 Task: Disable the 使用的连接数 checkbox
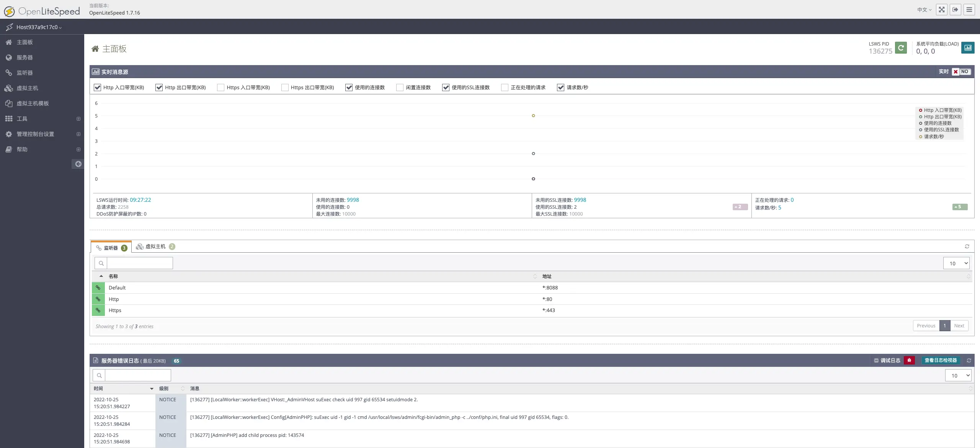349,87
